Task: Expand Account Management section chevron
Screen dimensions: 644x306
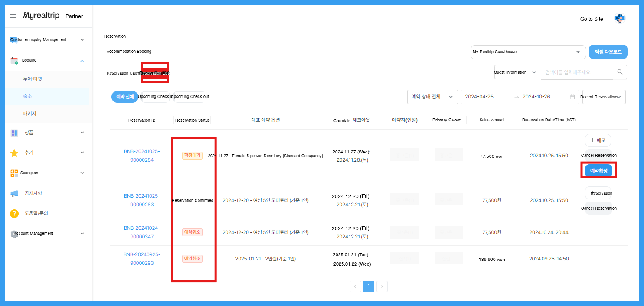Action: (x=82, y=234)
